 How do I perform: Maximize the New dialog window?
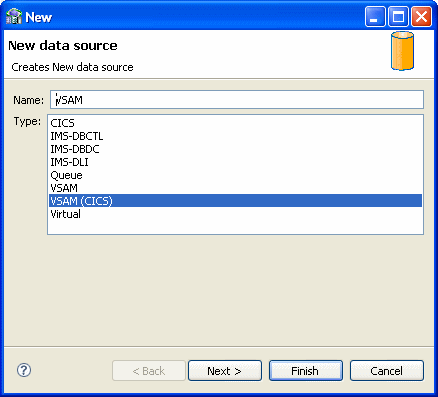pyautogui.click(x=398, y=16)
